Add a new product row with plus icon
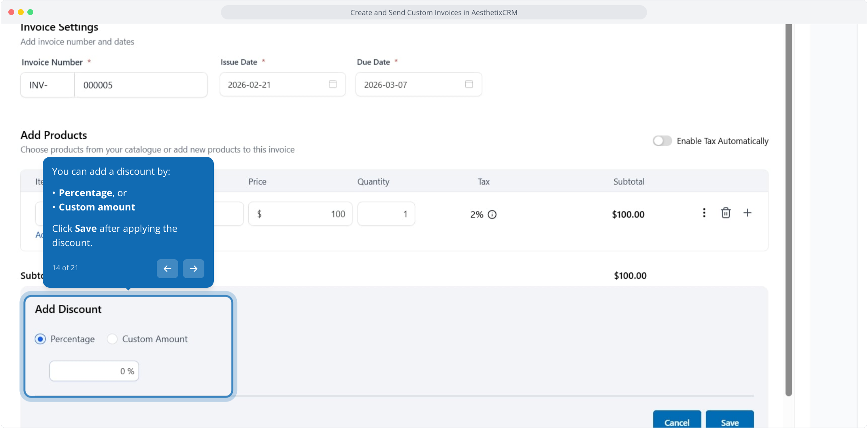868x428 pixels. click(747, 213)
